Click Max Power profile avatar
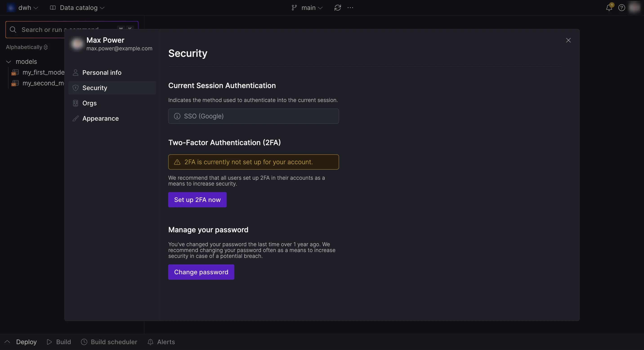The image size is (644, 350). tap(77, 44)
